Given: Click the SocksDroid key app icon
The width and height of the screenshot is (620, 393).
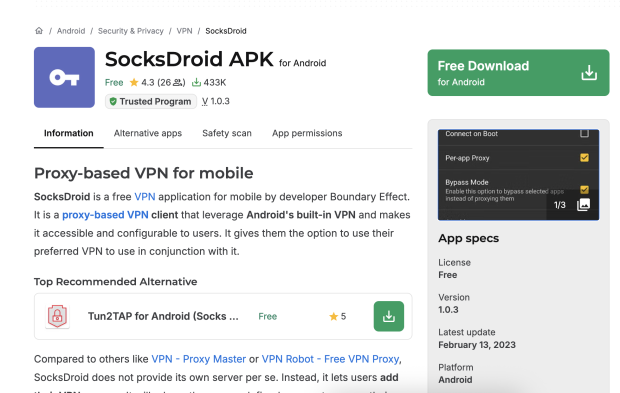Looking at the screenshot, I should click(64, 77).
